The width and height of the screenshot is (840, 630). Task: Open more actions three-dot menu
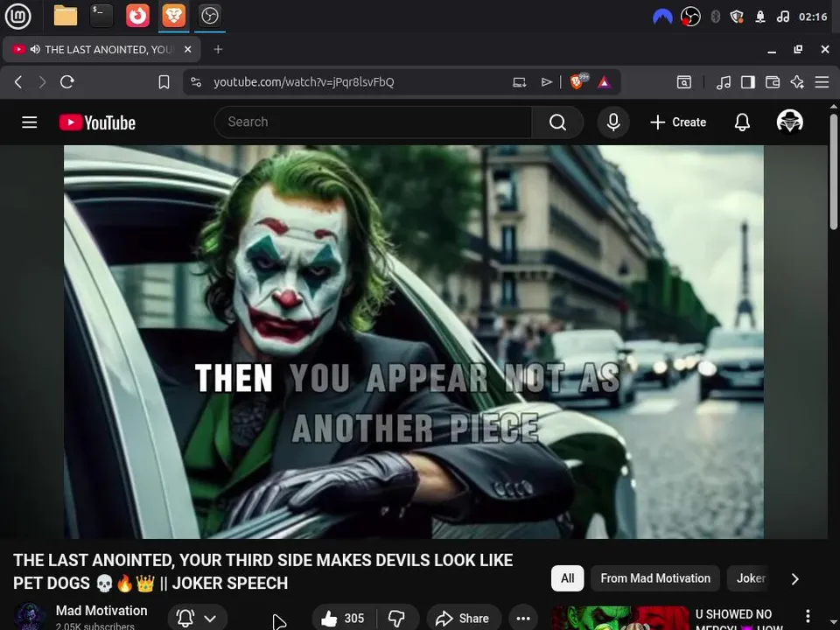[x=523, y=619]
